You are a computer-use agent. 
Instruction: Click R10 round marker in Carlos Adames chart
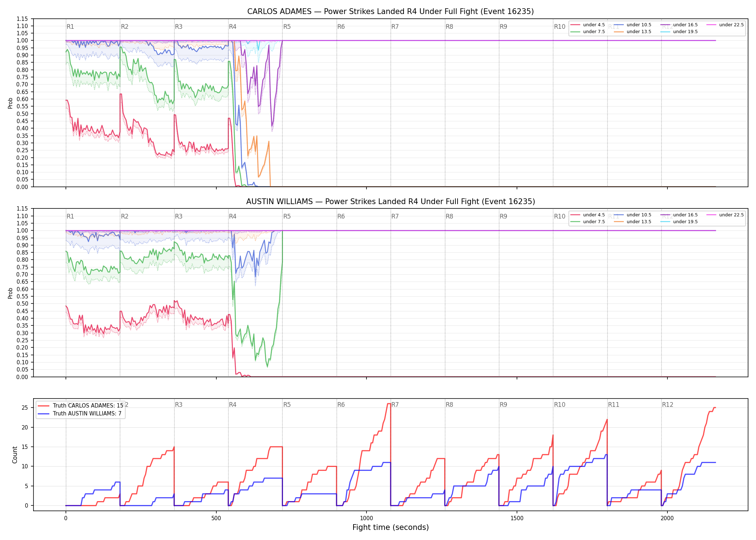tap(559, 27)
